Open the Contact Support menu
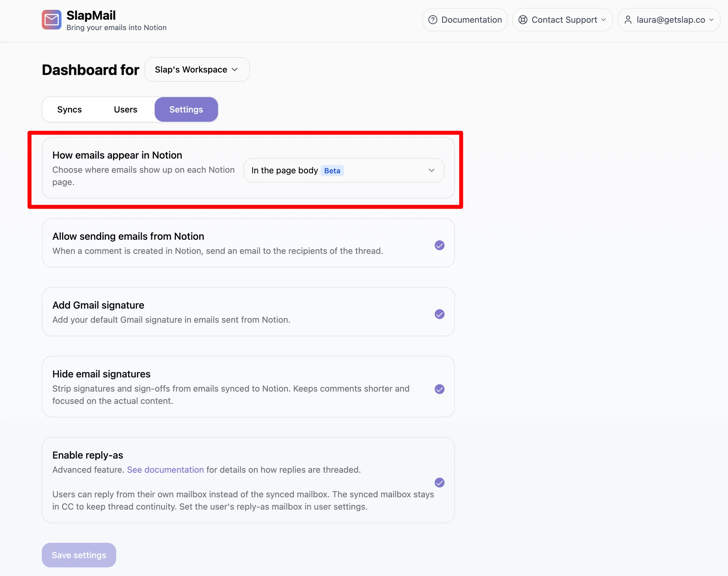The image size is (728, 576). [562, 20]
